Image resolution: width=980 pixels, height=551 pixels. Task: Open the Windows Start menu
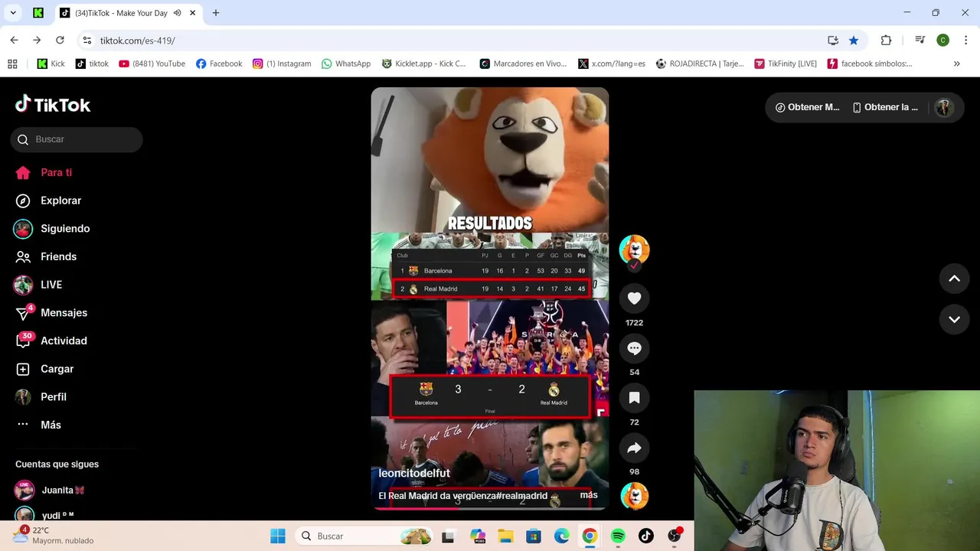coord(278,536)
